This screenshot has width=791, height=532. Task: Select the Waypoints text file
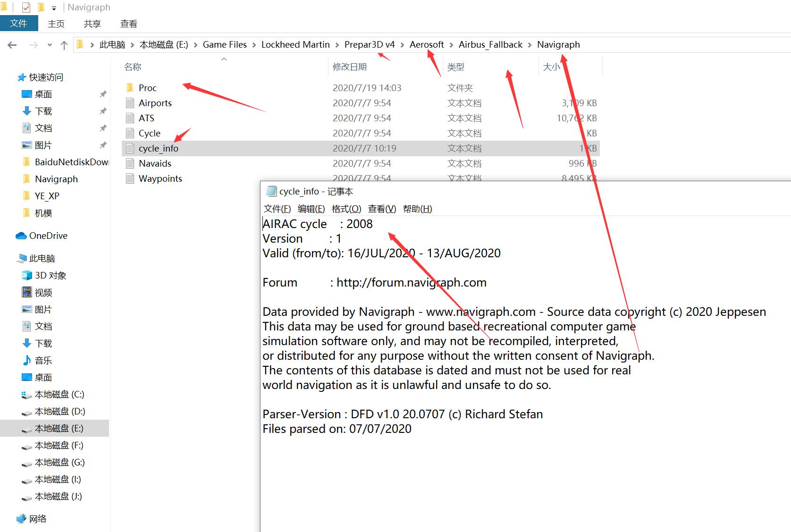[160, 178]
